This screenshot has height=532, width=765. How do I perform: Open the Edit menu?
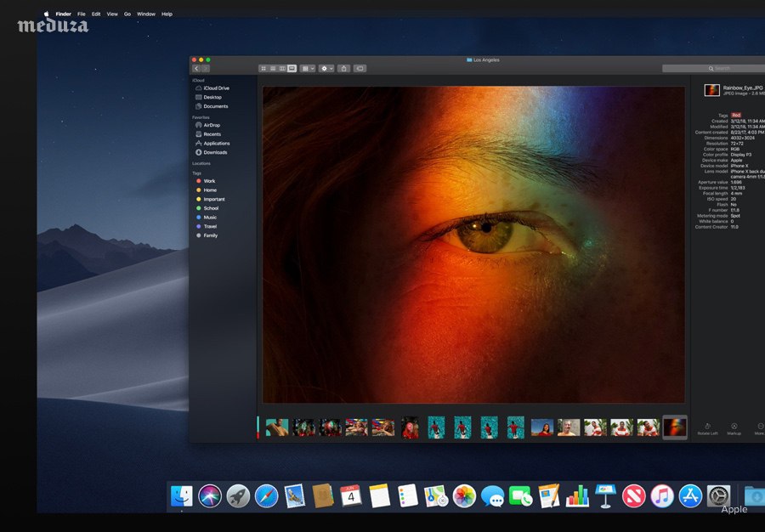pyautogui.click(x=96, y=14)
